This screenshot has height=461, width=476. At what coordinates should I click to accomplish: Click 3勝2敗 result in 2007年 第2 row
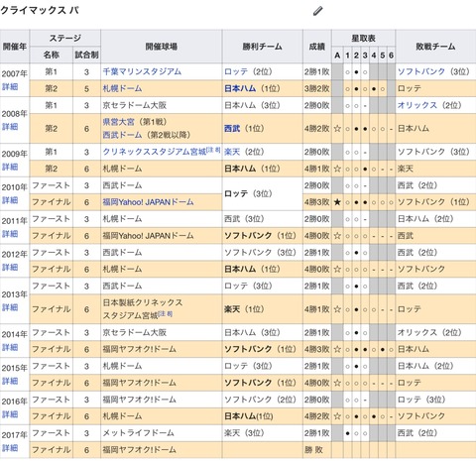[317, 88]
